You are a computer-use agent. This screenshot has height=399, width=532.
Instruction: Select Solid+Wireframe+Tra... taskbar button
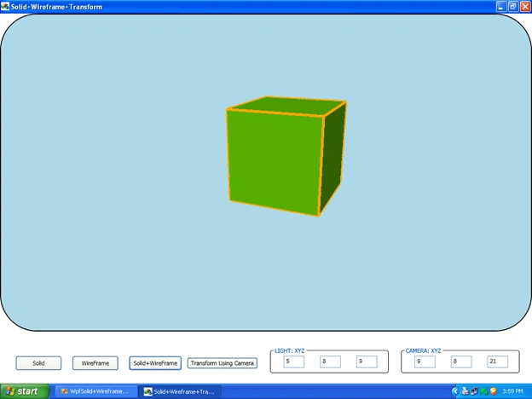180,391
